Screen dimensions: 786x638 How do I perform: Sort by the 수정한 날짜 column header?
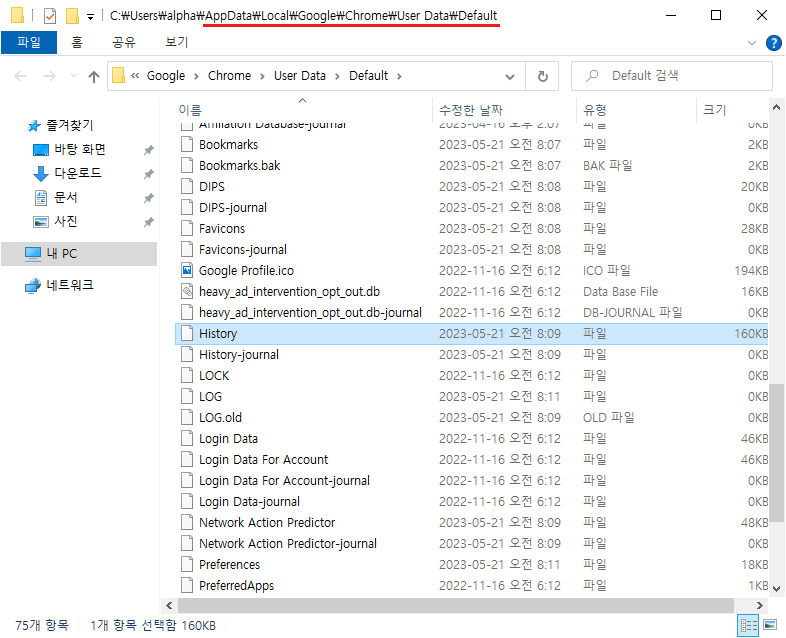coord(471,110)
